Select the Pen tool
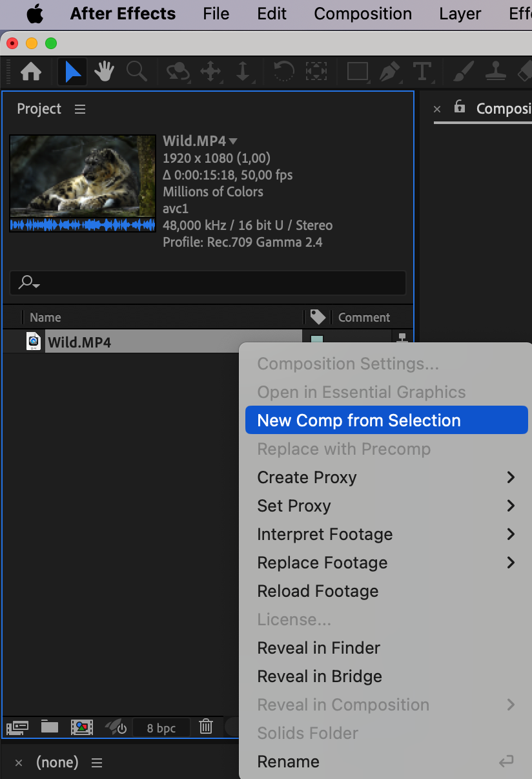Viewport: 532px width, 779px height. pyautogui.click(x=389, y=72)
